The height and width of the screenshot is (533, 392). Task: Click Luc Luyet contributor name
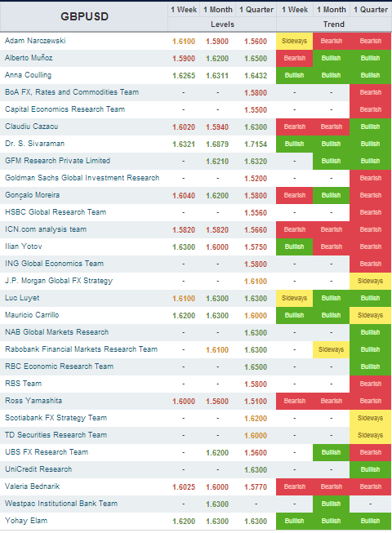[x=22, y=298]
